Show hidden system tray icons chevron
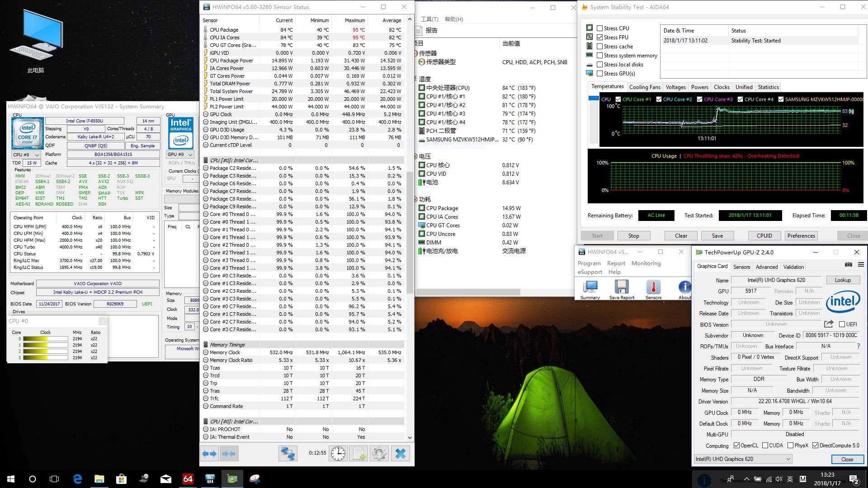 pyautogui.click(x=746, y=479)
